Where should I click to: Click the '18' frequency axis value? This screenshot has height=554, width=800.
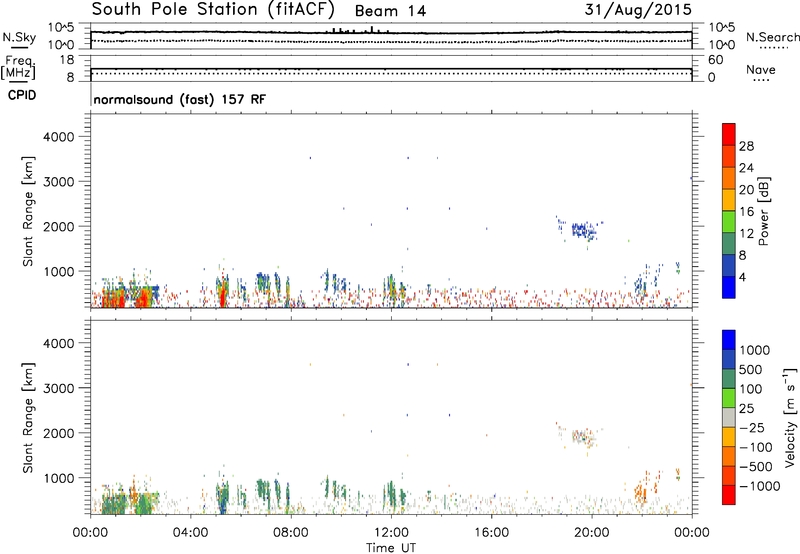[x=67, y=60]
